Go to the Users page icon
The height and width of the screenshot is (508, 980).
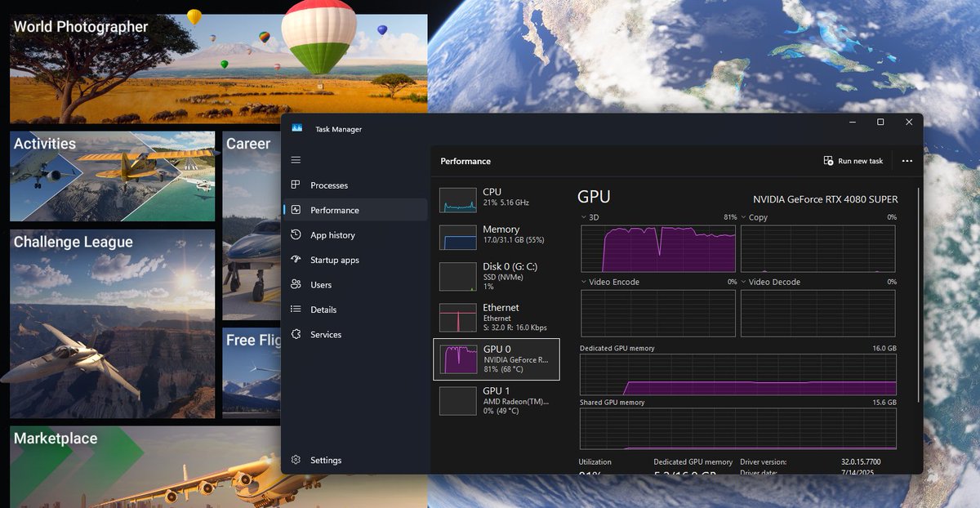coord(296,285)
